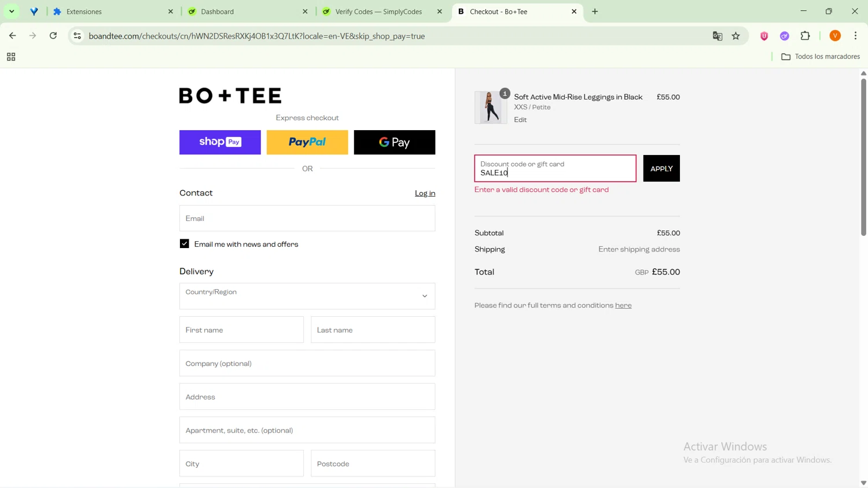Open the tab groups grid icon
The image size is (868, 488).
pos(11,57)
